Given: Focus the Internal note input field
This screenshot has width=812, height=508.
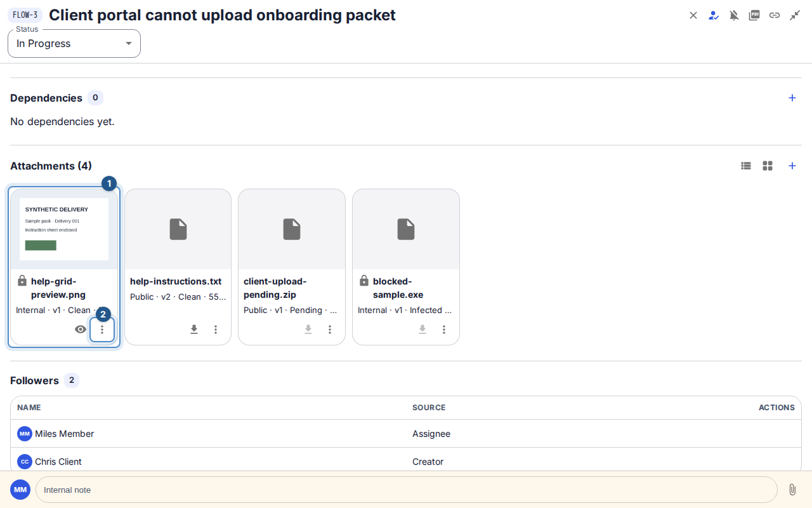Looking at the screenshot, I should pos(407,490).
